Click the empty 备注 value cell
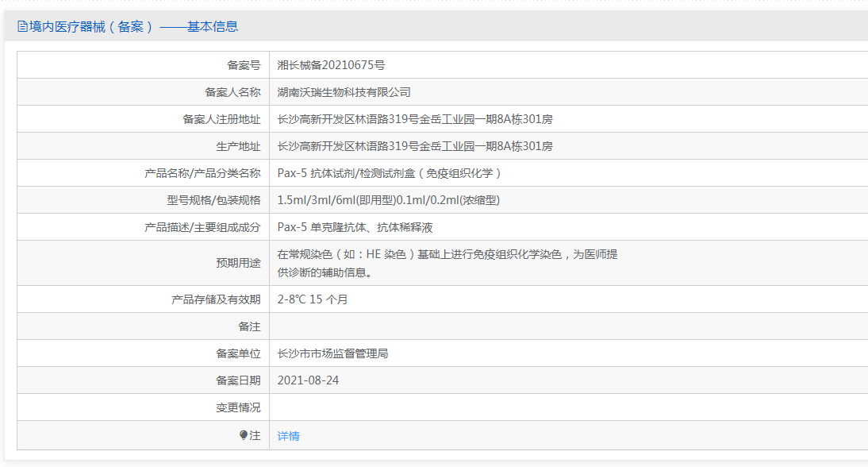Viewport: 868px width, 467px height. click(569, 326)
